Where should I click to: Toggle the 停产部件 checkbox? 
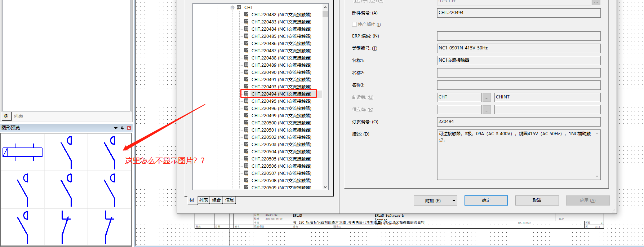[x=354, y=25]
